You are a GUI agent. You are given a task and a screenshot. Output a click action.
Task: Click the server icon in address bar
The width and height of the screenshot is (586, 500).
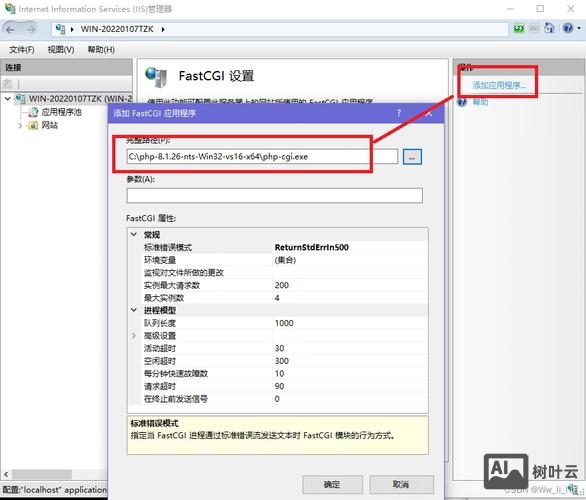(60, 29)
